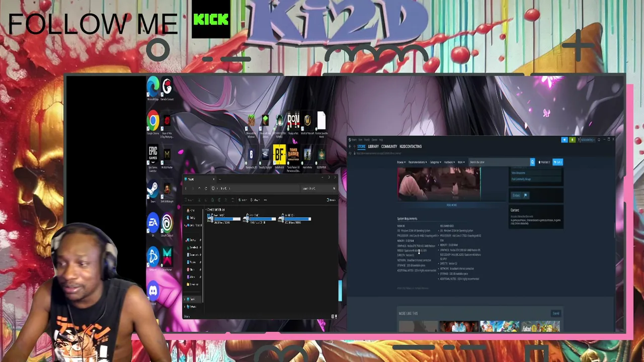Launch the Halo Infinite desktop shortcut
The height and width of the screenshot is (362, 644).
(307, 157)
